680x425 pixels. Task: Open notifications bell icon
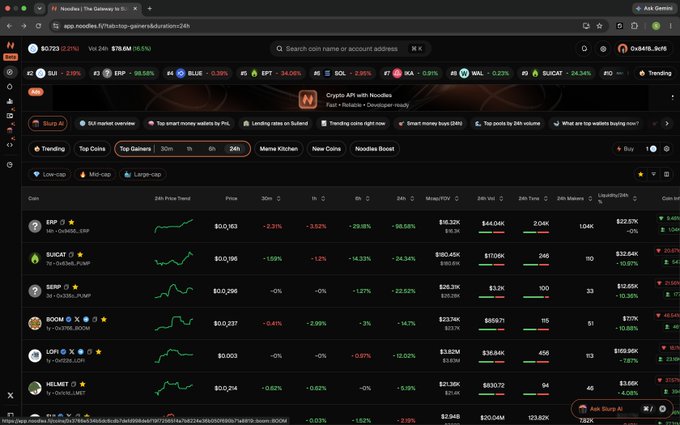(584, 49)
